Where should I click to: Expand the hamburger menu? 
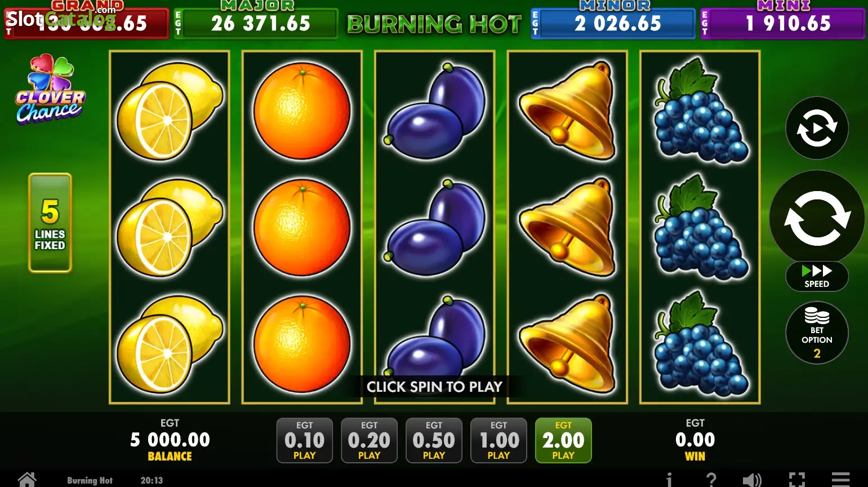pyautogui.click(x=840, y=480)
